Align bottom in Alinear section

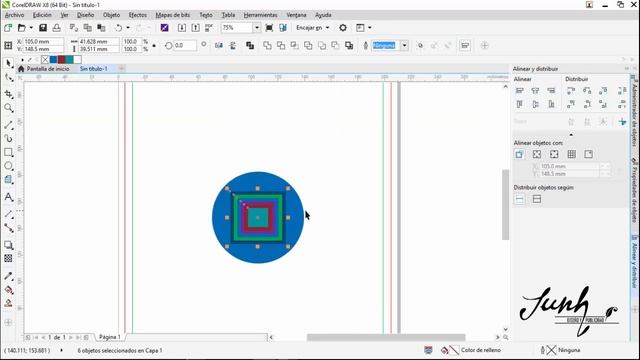click(x=551, y=104)
